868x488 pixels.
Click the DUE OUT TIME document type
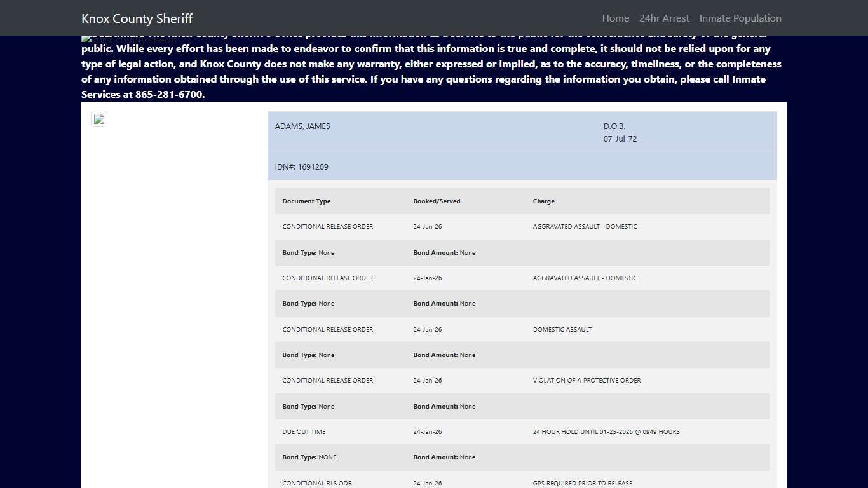click(x=304, y=432)
